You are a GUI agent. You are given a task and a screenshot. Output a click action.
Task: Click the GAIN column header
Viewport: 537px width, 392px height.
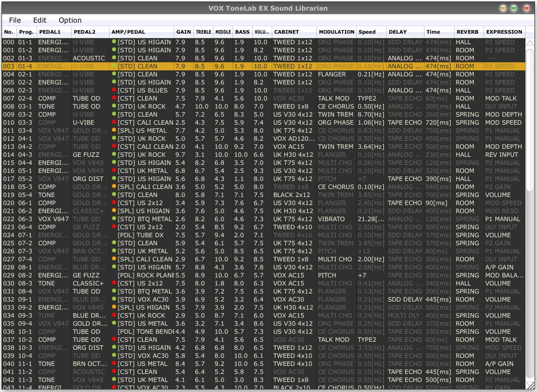pyautogui.click(x=183, y=32)
